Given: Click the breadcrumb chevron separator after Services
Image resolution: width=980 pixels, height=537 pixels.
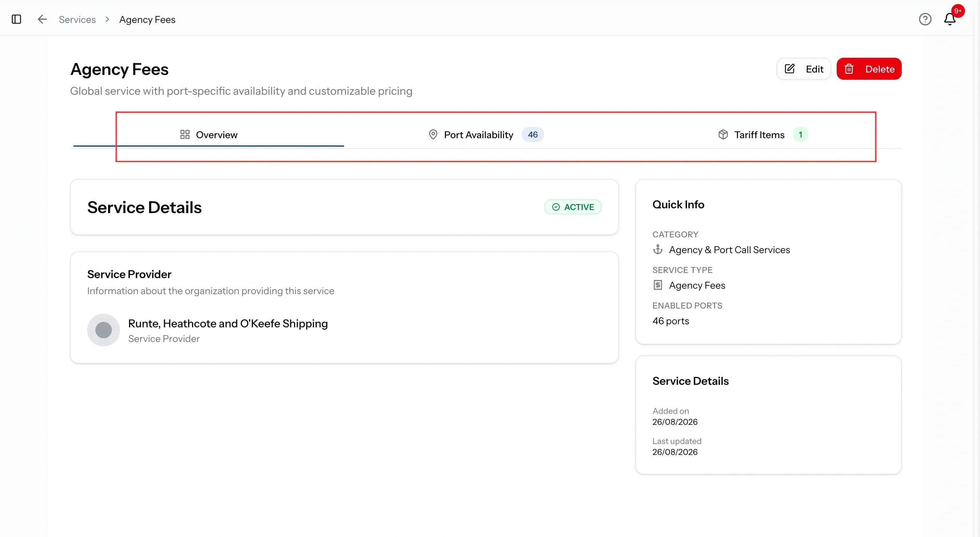Looking at the screenshot, I should tap(107, 19).
